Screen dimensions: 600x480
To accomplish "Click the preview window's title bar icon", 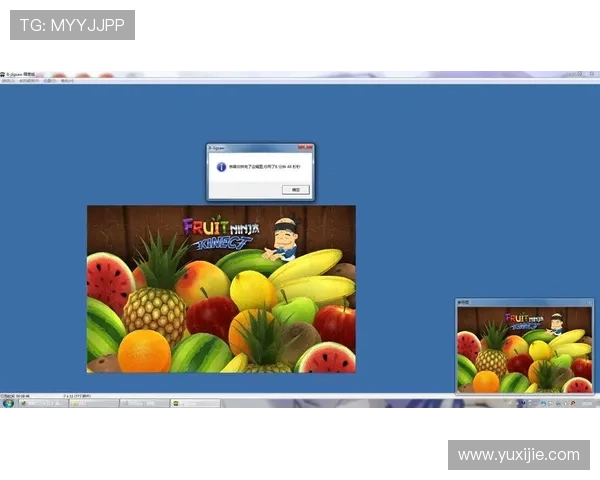I will 460,301.
